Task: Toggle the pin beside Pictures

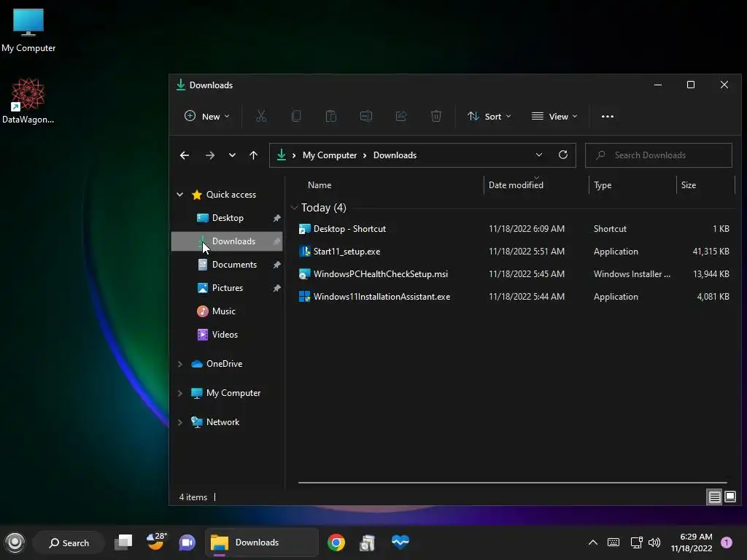Action: [276, 288]
